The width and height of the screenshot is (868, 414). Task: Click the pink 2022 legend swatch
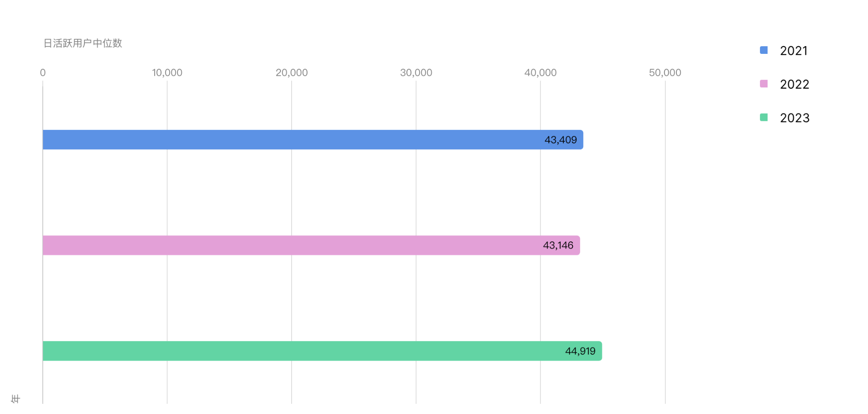764,84
